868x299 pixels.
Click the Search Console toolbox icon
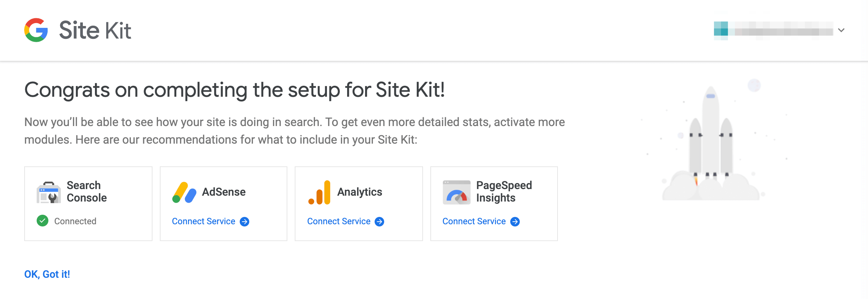48,192
